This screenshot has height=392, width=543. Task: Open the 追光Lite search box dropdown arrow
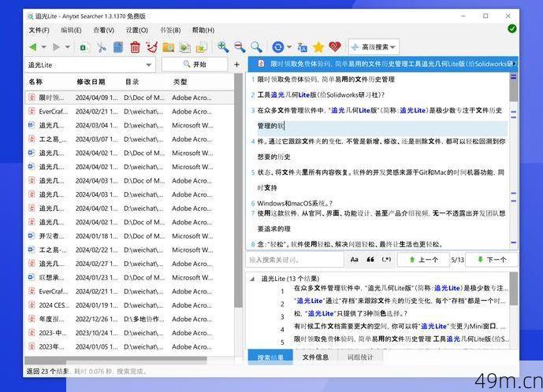(x=149, y=65)
